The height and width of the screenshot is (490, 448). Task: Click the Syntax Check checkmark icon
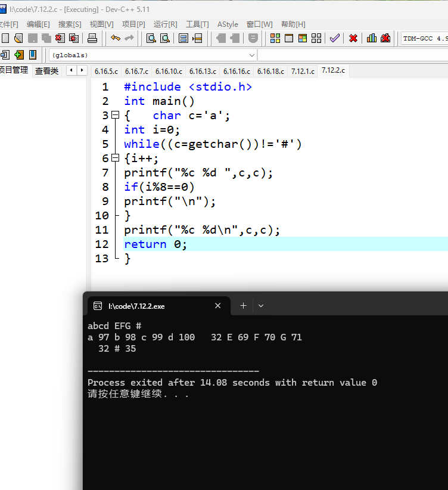(x=335, y=38)
